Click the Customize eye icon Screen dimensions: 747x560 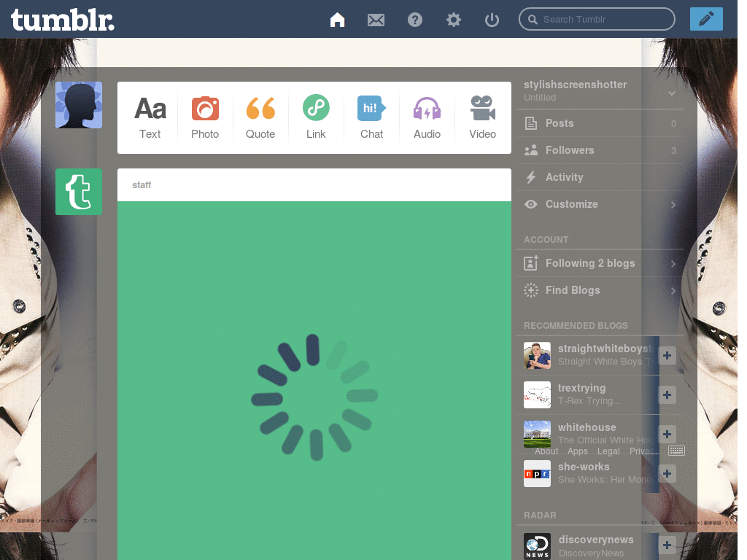point(531,204)
